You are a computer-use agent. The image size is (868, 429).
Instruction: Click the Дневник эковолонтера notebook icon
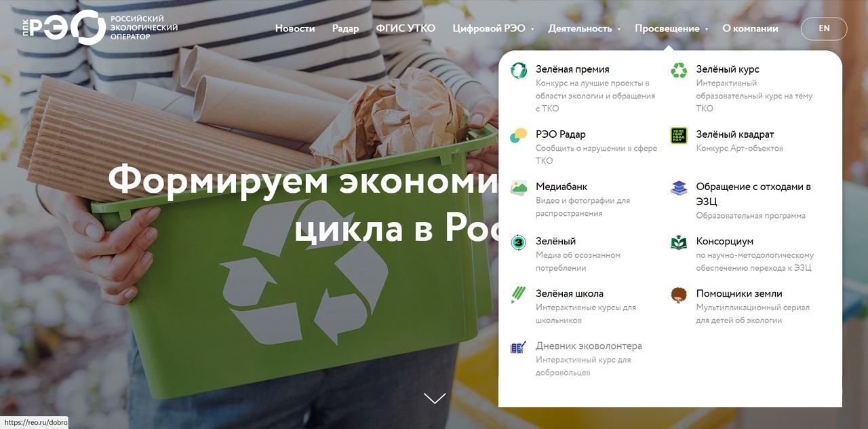[x=519, y=347]
